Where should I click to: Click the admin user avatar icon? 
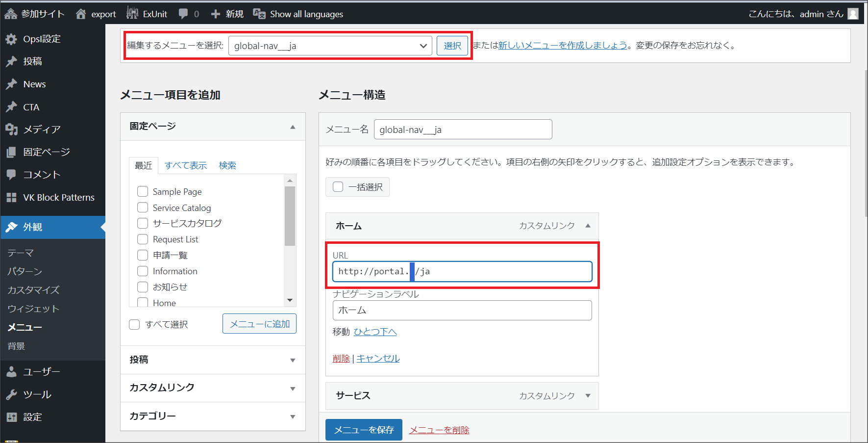click(853, 14)
